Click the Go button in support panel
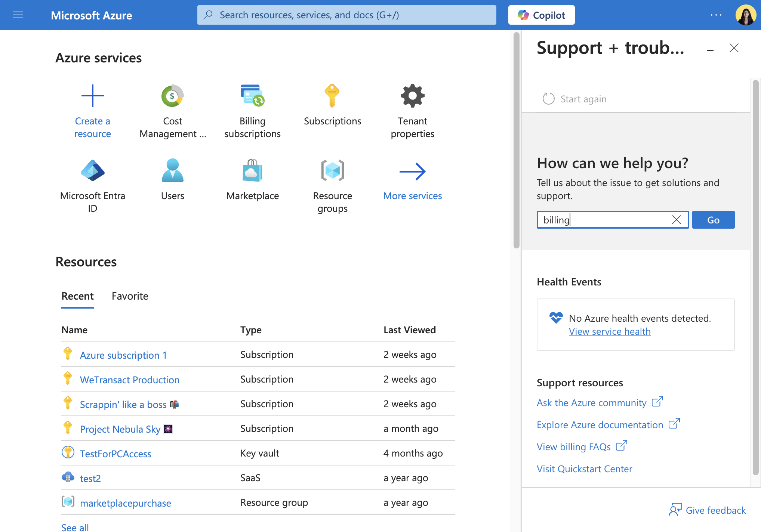 [713, 220]
